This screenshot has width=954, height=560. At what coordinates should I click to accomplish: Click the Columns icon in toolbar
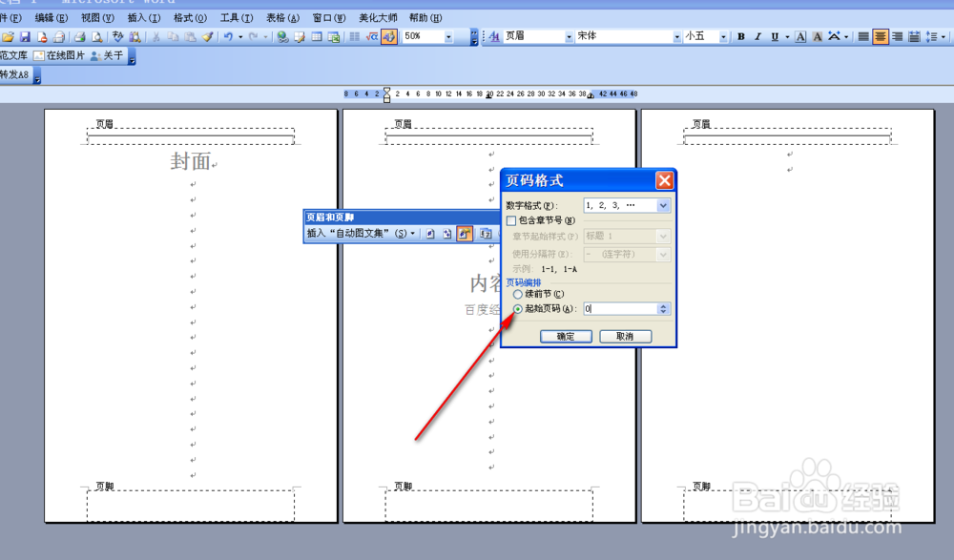click(355, 37)
